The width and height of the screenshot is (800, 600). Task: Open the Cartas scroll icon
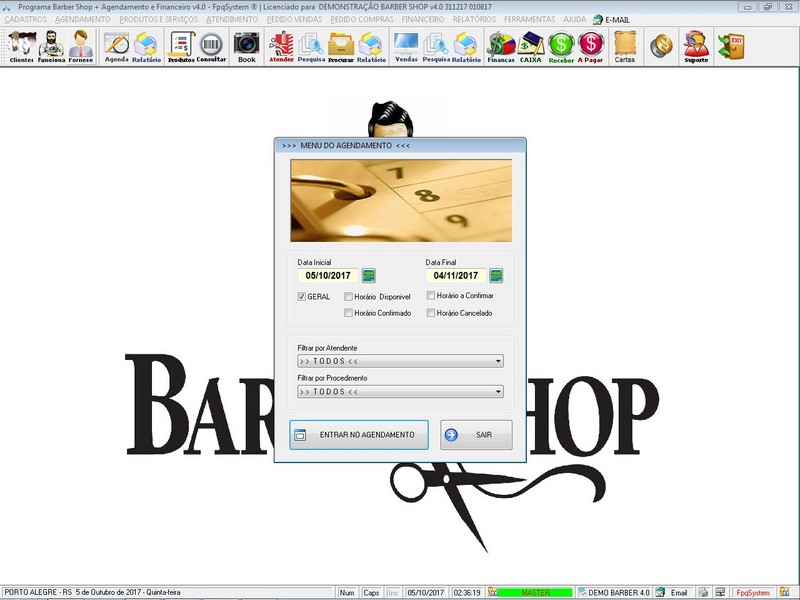click(x=624, y=46)
